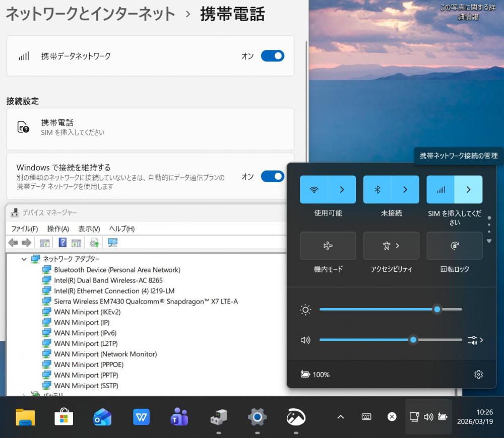Open cellular network chevron next to signal tile
Image resolution: width=504 pixels, height=438 pixels.
[468, 190]
